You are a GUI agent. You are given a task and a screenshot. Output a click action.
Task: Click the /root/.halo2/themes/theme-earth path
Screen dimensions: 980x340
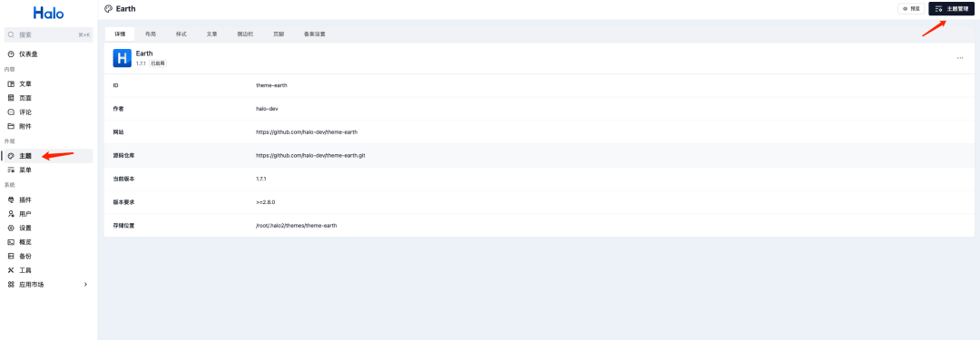[x=296, y=225]
